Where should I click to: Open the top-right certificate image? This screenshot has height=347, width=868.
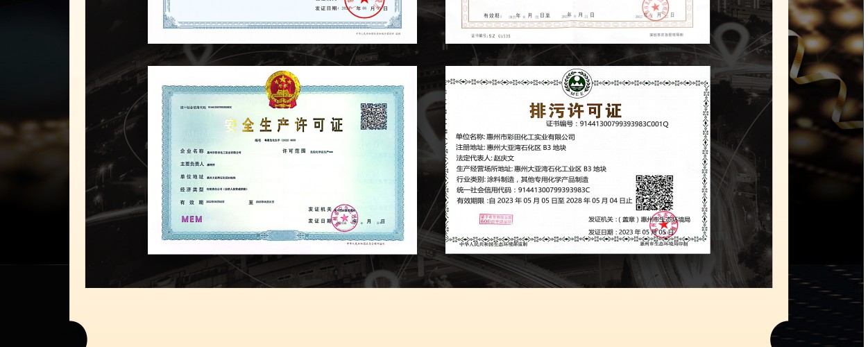coord(577,21)
